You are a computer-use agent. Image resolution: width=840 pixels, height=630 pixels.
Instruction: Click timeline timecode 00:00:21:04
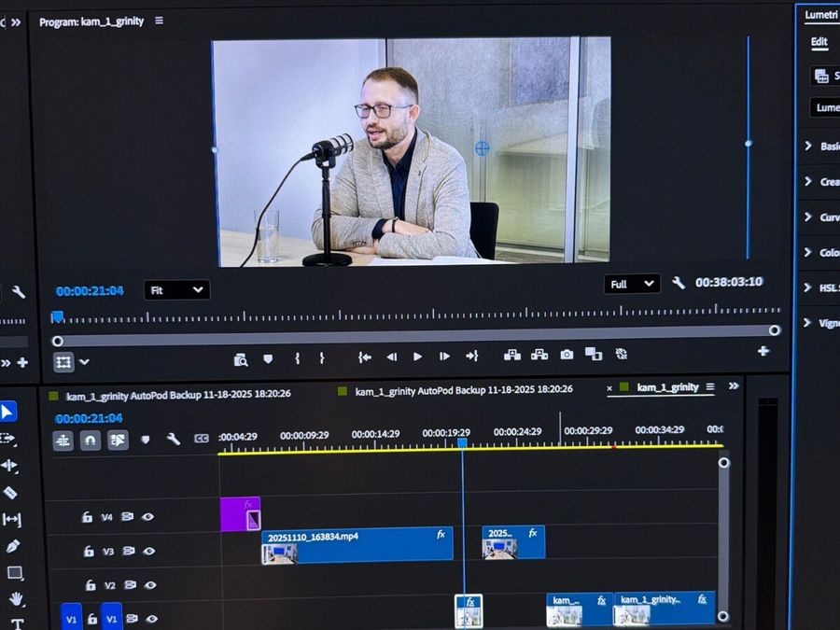(89, 418)
